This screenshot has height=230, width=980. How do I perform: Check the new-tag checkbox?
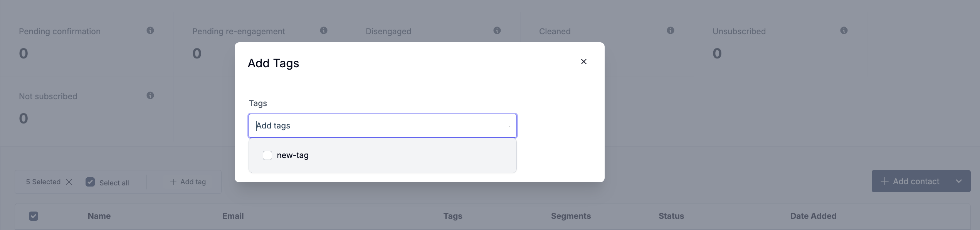click(x=267, y=155)
